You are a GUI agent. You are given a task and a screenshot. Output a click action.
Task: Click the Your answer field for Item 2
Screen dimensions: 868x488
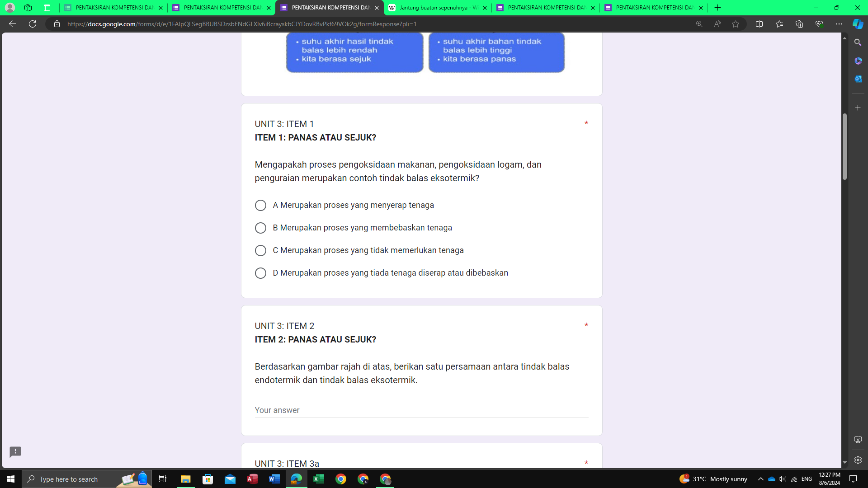421,410
